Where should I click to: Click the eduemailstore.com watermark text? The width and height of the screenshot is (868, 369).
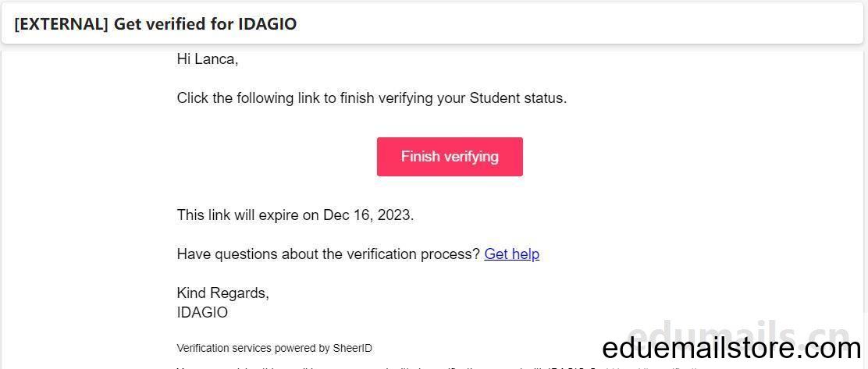[x=731, y=349]
